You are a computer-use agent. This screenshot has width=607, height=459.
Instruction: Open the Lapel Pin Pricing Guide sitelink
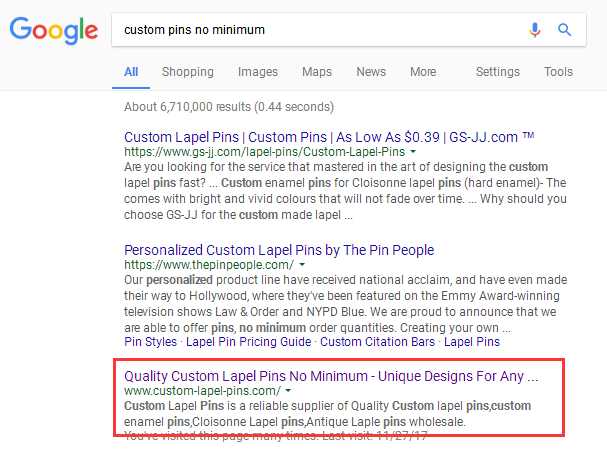coord(249,342)
